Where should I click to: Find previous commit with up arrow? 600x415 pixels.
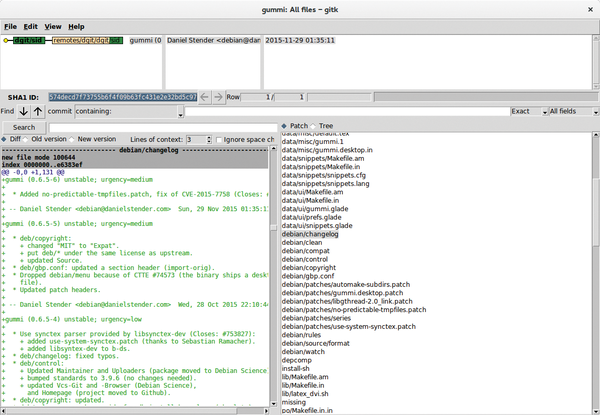tap(38, 111)
